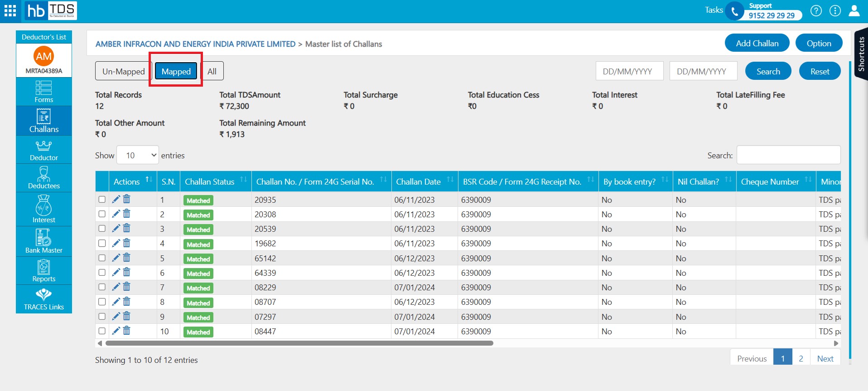The image size is (868, 391).
Task: Sort by Challan Date column
Action: coord(424,181)
